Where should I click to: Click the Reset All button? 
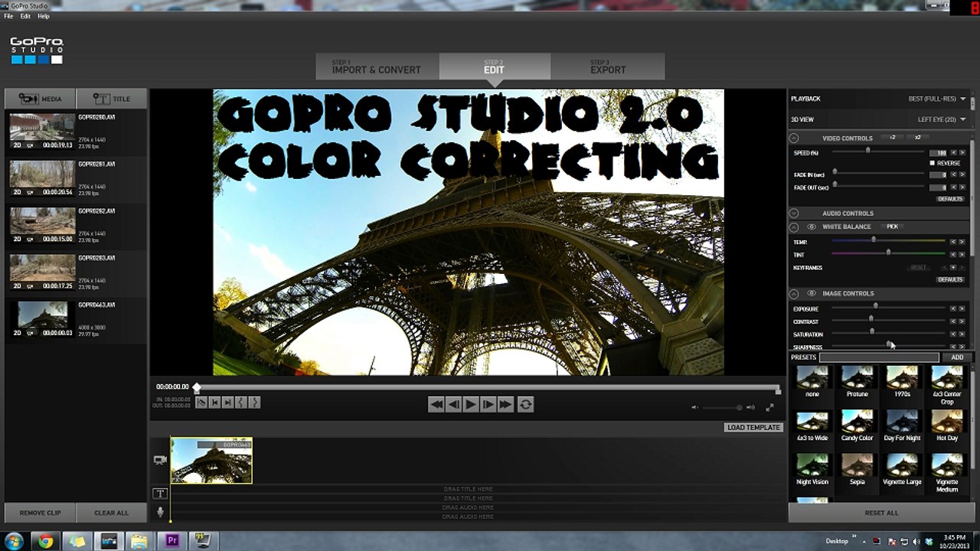tap(881, 513)
